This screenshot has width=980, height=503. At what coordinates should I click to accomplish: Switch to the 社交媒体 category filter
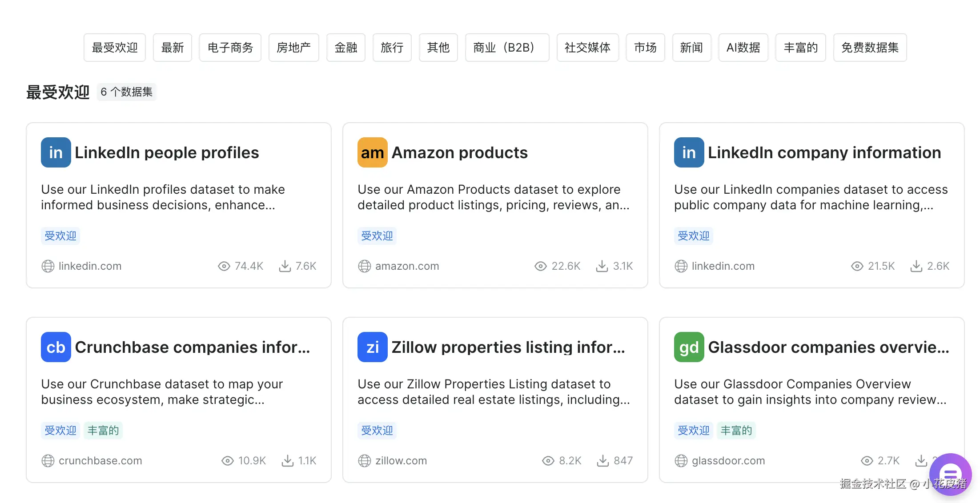[x=587, y=48]
